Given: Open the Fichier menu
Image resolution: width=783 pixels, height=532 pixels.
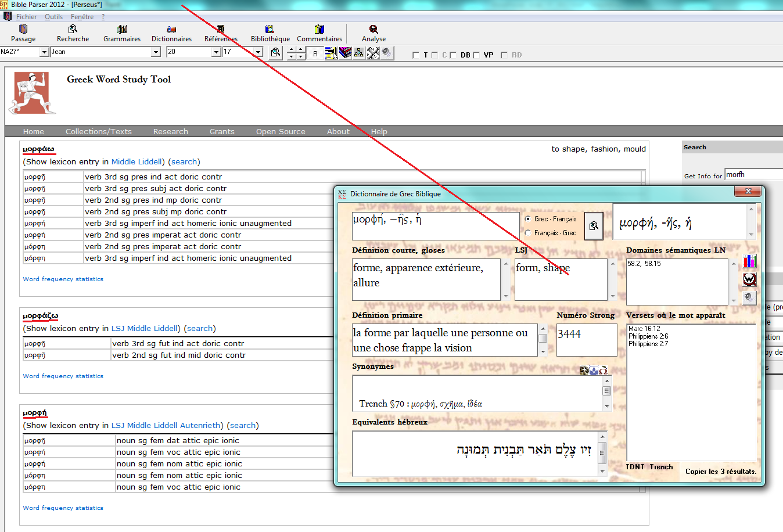Looking at the screenshot, I should 26,17.
